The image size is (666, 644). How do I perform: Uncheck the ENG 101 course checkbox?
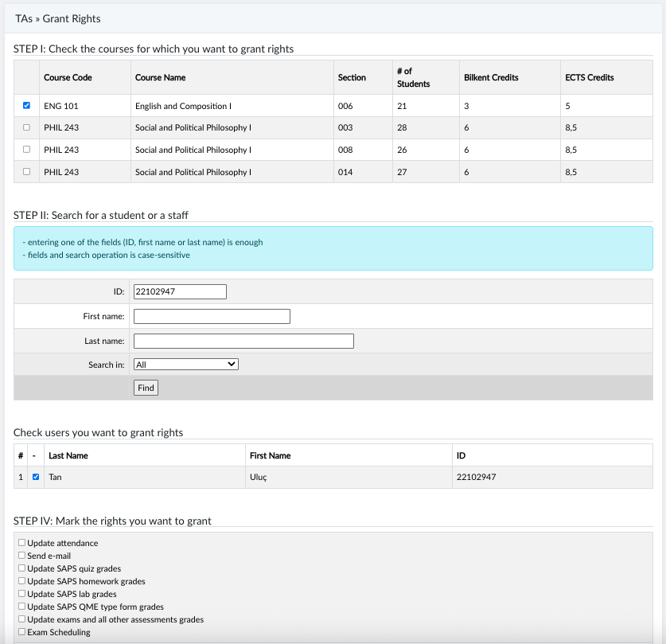(x=26, y=105)
